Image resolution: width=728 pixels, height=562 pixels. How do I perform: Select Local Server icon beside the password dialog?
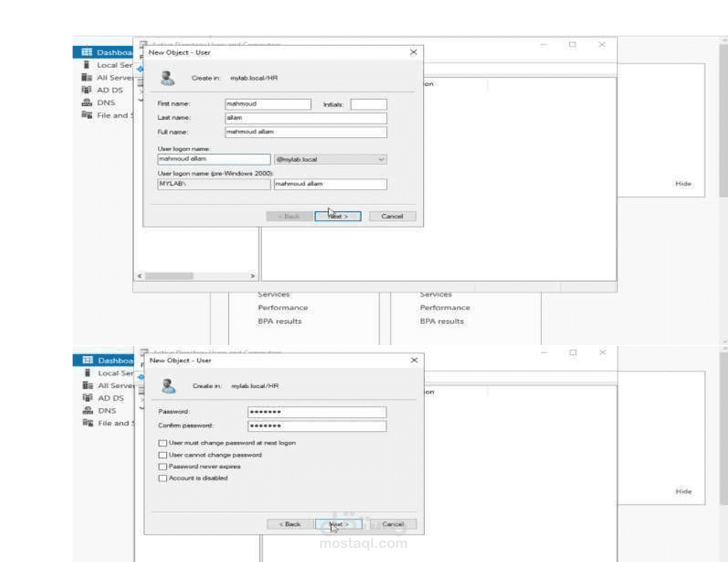[x=87, y=372]
